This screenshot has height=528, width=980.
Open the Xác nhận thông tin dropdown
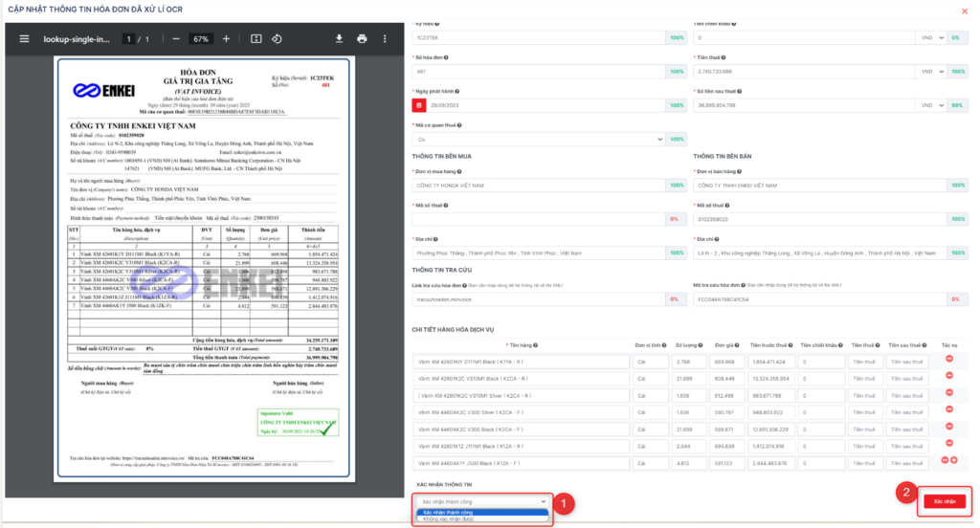[x=482, y=502]
